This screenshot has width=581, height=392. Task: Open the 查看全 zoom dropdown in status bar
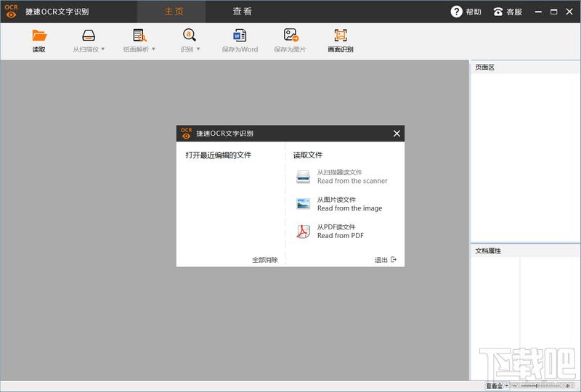(497, 386)
